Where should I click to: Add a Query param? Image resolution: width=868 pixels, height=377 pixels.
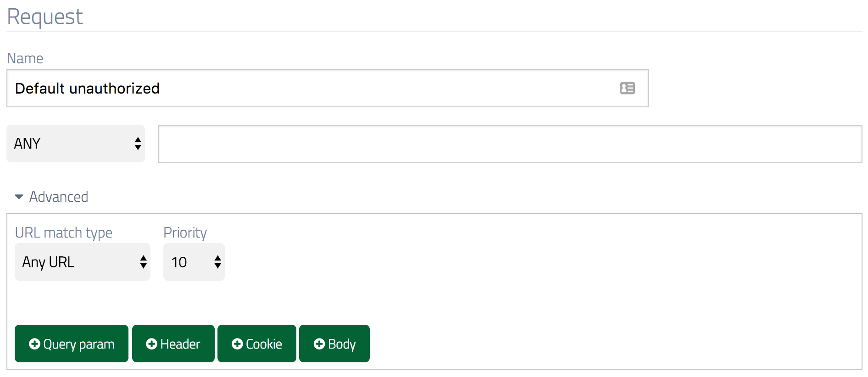[72, 344]
